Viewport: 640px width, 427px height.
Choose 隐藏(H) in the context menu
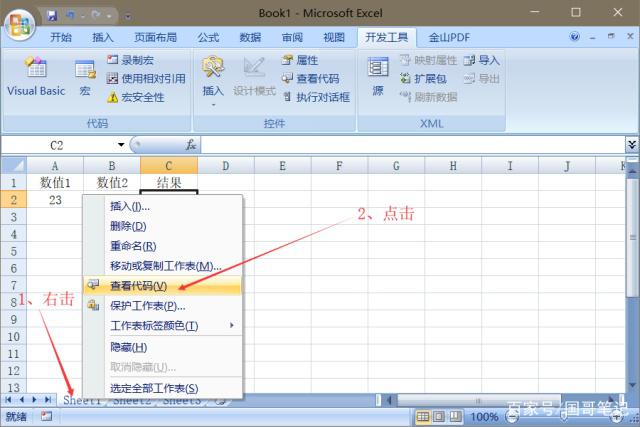pyautogui.click(x=162, y=347)
